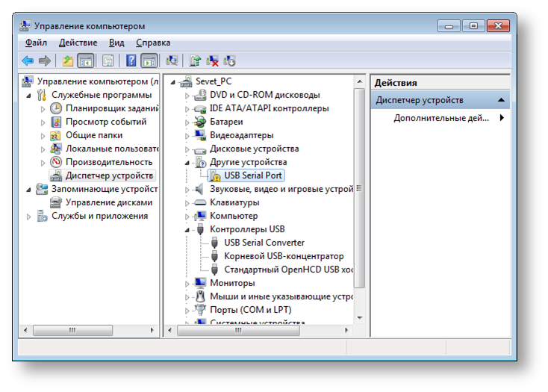Open the Действие menu
The height and width of the screenshot is (392, 548).
(x=78, y=43)
